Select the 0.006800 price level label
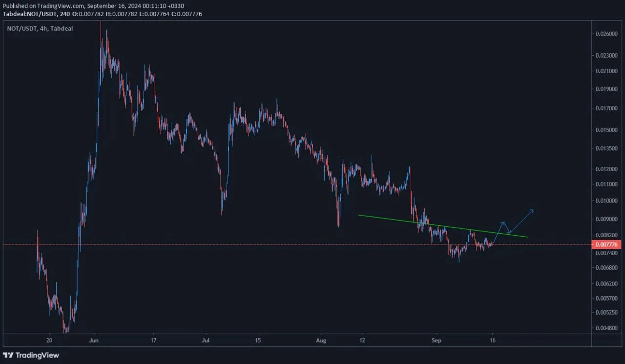 tap(607, 267)
